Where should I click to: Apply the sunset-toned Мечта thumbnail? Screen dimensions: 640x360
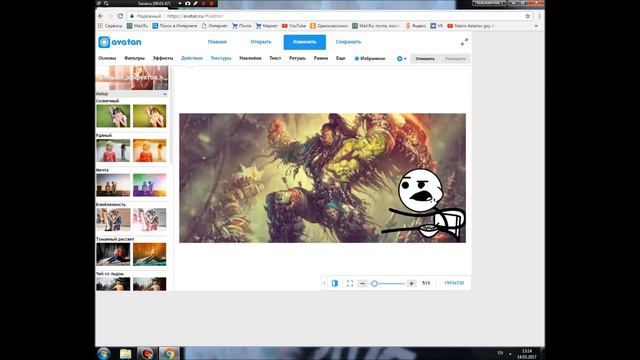tap(113, 185)
